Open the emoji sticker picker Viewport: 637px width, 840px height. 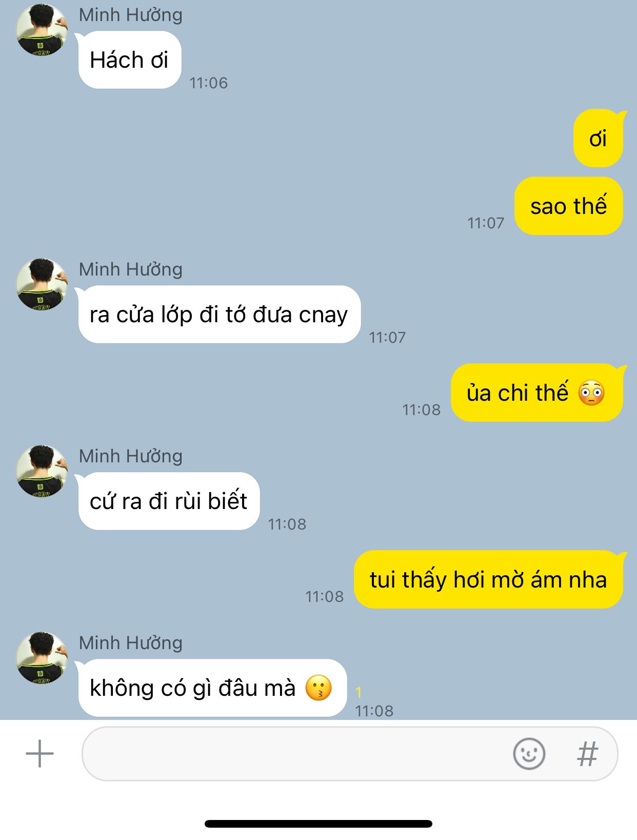click(529, 754)
